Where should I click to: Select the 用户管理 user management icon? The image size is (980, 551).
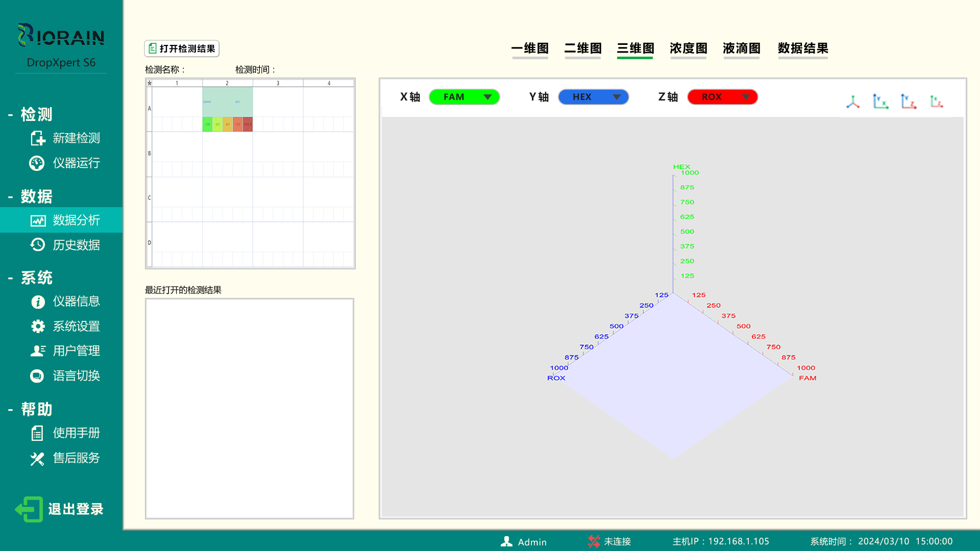37,350
